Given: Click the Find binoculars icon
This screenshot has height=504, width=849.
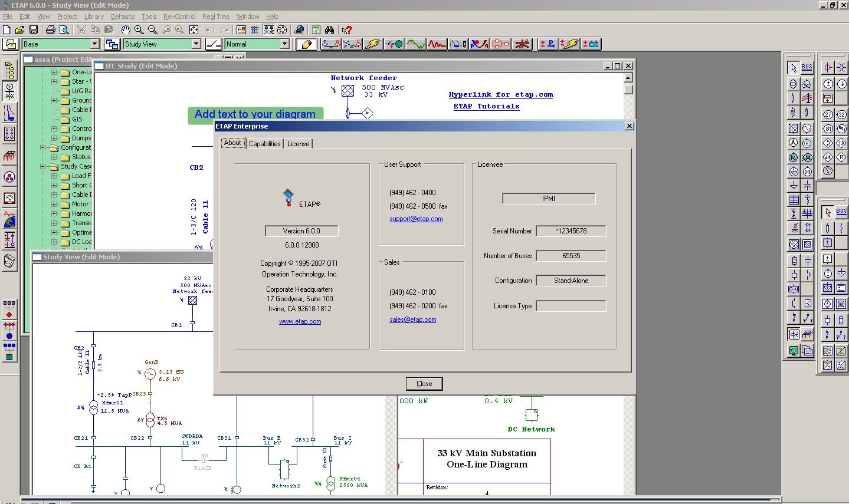Looking at the screenshot, I should coord(330,29).
